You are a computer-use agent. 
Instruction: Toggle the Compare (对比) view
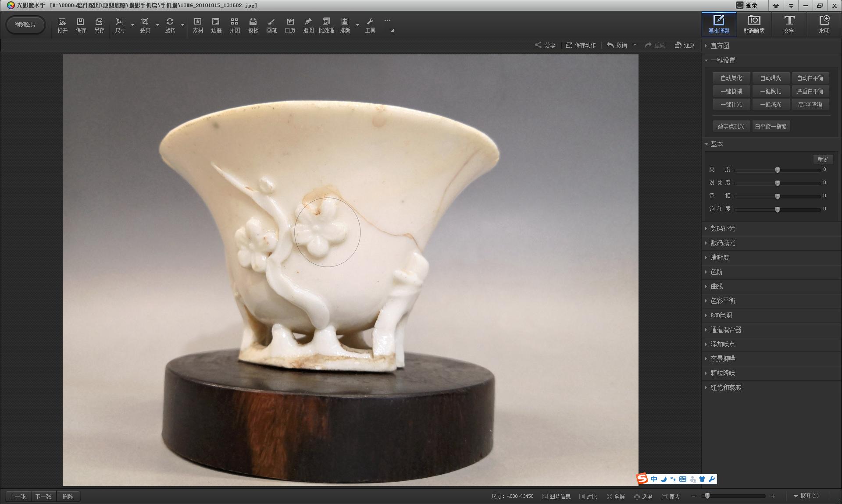click(588, 497)
